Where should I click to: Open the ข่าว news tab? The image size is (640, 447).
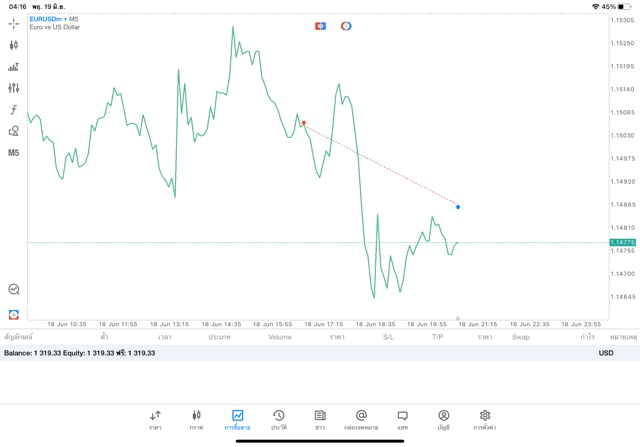[320, 419]
